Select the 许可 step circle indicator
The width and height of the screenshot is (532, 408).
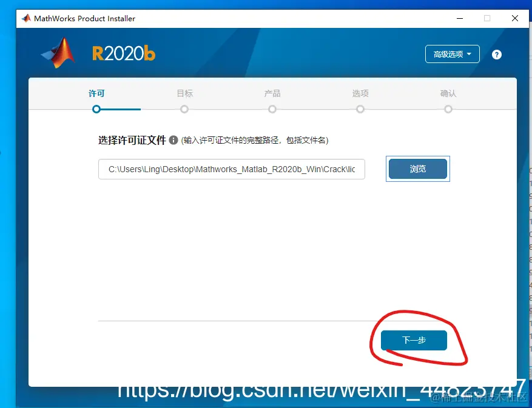tap(96, 109)
